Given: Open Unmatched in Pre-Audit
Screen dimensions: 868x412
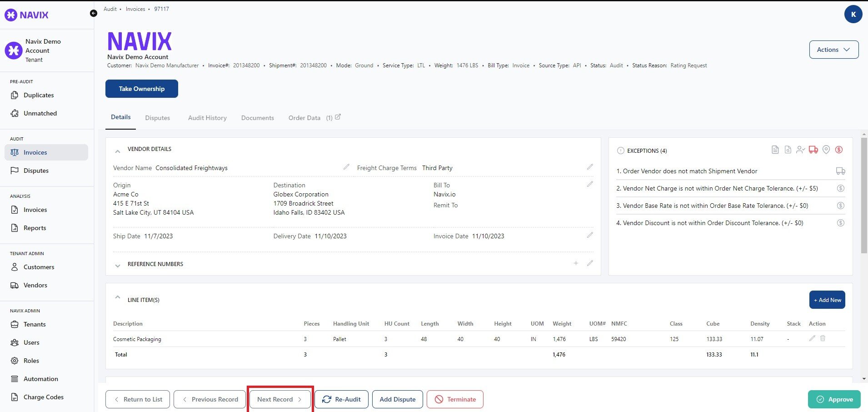Looking at the screenshot, I should (40, 113).
